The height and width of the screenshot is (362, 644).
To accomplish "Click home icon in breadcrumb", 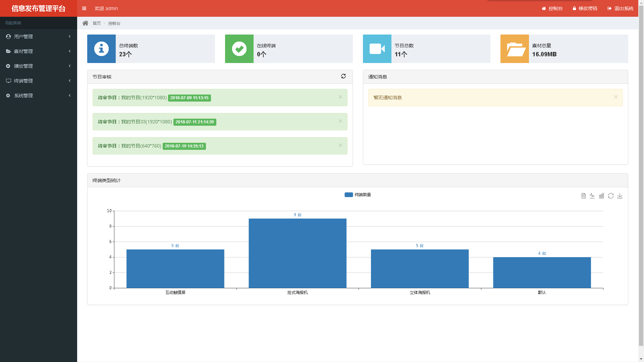I will point(85,23).
